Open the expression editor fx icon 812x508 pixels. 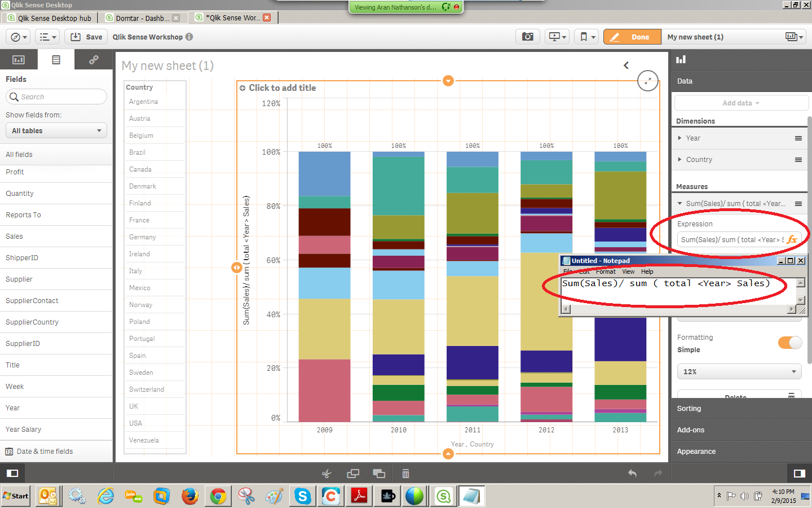(792, 239)
